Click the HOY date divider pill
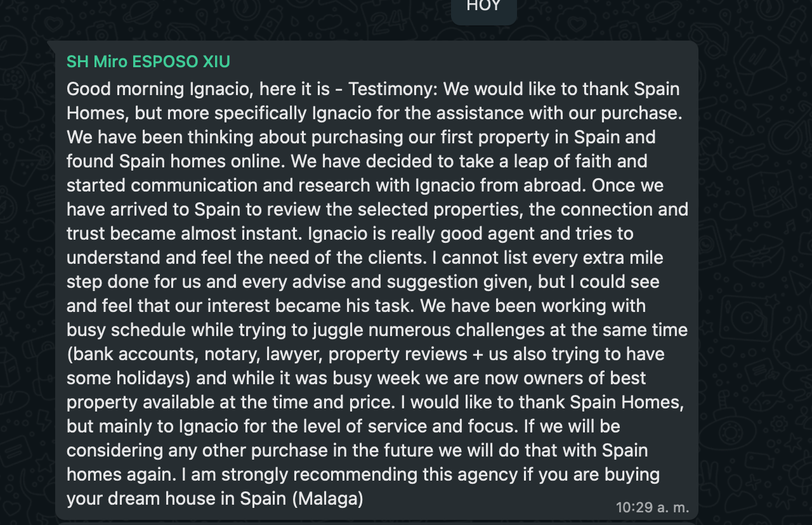This screenshot has height=525, width=812. (483, 6)
